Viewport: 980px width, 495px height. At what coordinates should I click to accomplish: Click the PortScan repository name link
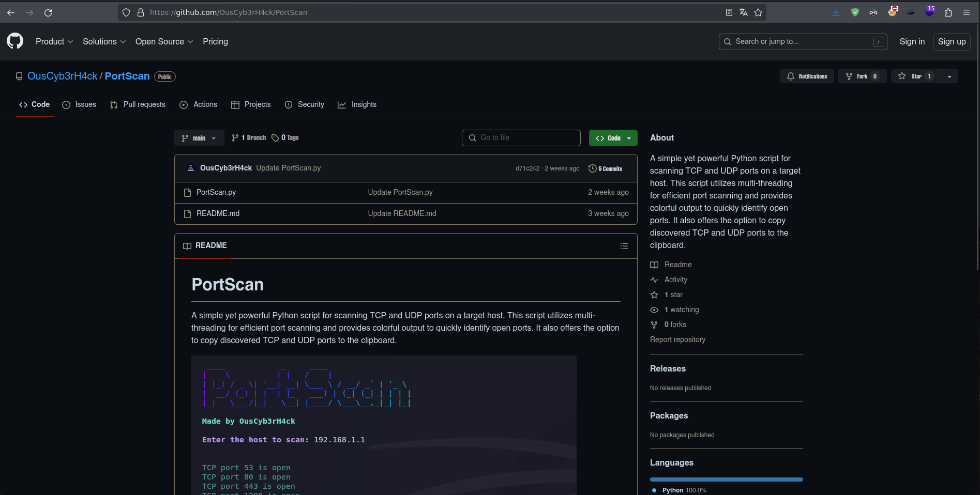pyautogui.click(x=127, y=76)
